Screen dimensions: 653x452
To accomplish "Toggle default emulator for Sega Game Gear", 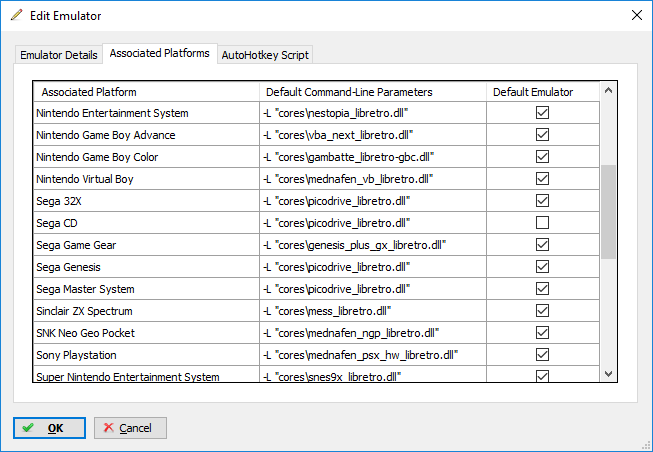I will (x=542, y=245).
